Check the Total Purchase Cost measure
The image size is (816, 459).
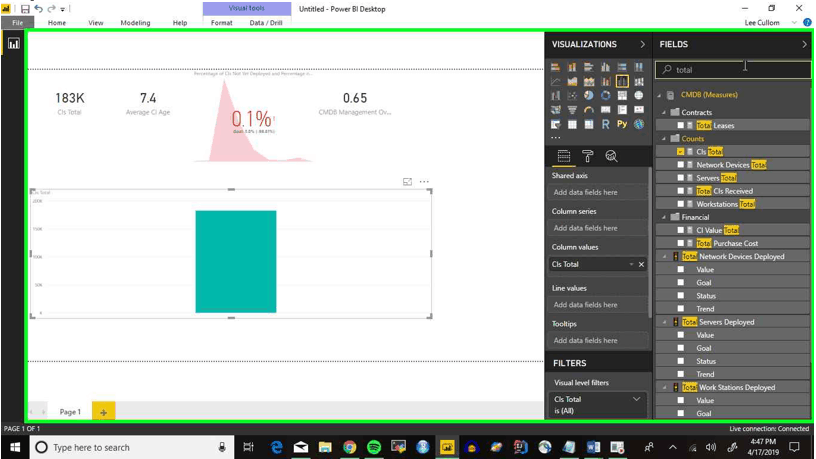680,243
